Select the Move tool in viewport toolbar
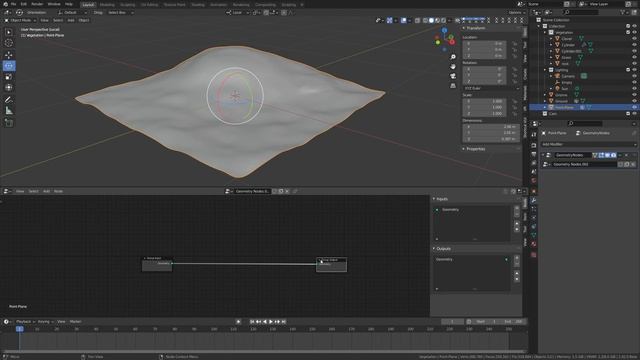The width and height of the screenshot is (640, 360). [x=9, y=55]
